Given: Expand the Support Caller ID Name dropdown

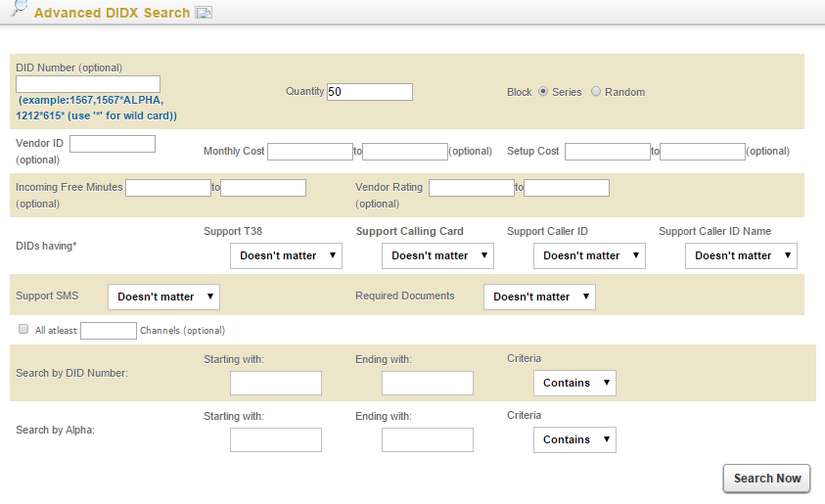Looking at the screenshot, I should [x=741, y=255].
